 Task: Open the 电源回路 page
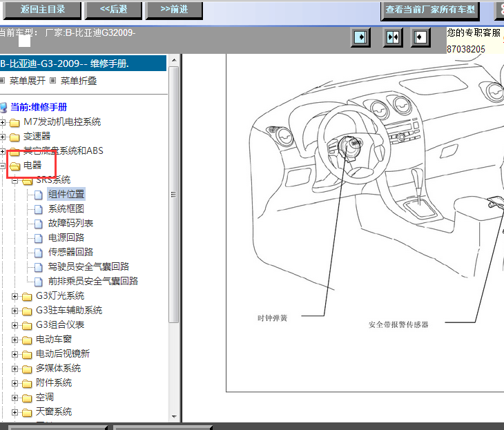[x=66, y=238]
